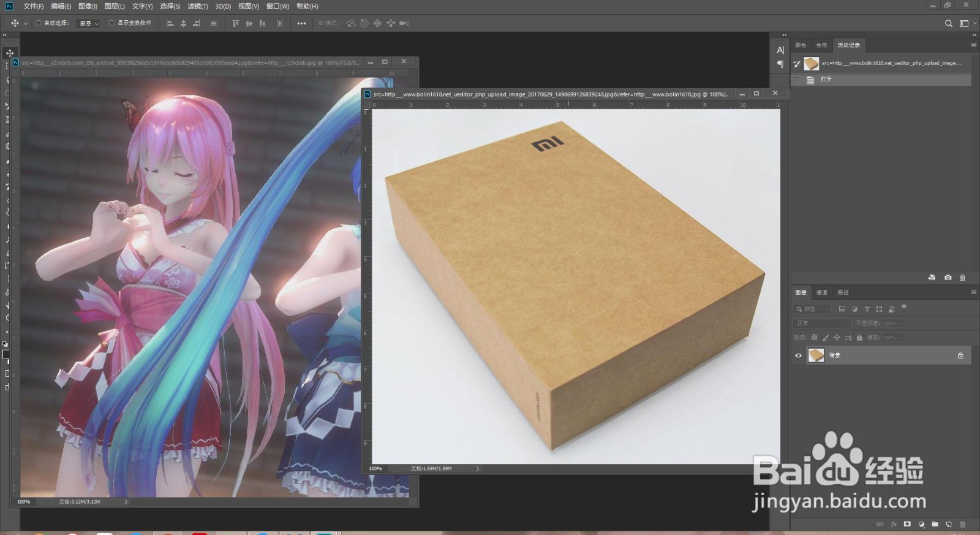
Task: Click lock image pixels brush icon
Action: [x=826, y=338]
